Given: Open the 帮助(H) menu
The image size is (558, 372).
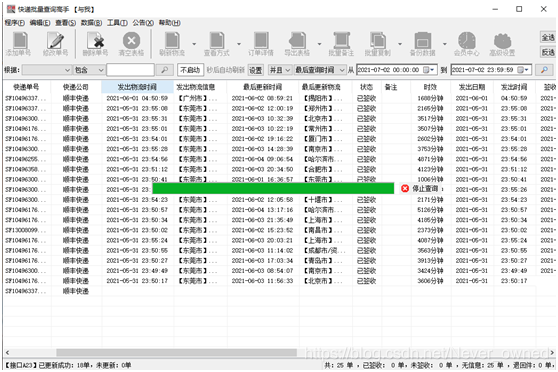Looking at the screenshot, I should 169,23.
